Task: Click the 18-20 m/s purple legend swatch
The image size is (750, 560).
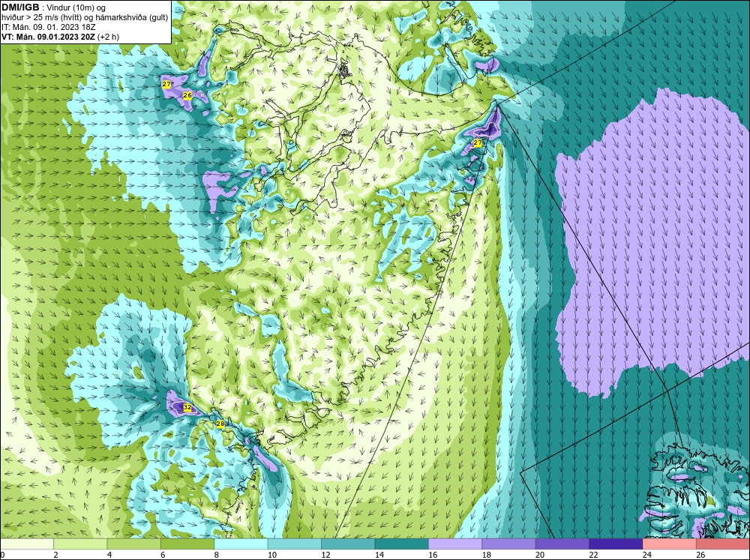Action: click(509, 544)
